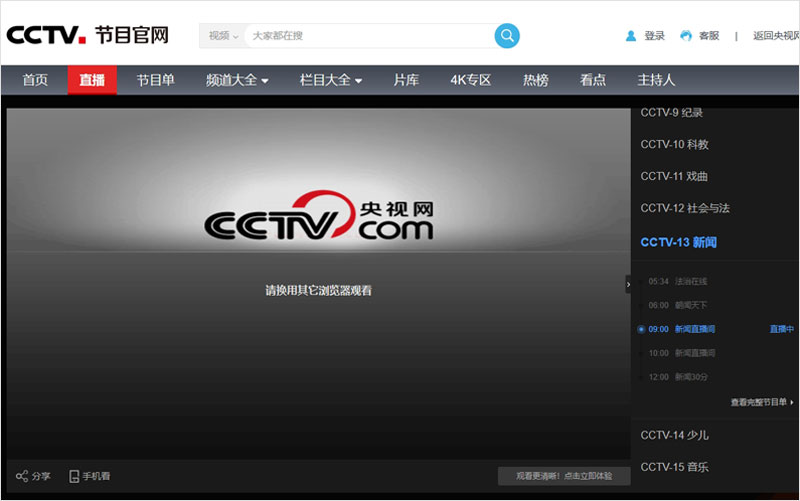Viewport: 800px width, 501px height.
Task: Click the customer service headset icon
Action: coord(686,36)
